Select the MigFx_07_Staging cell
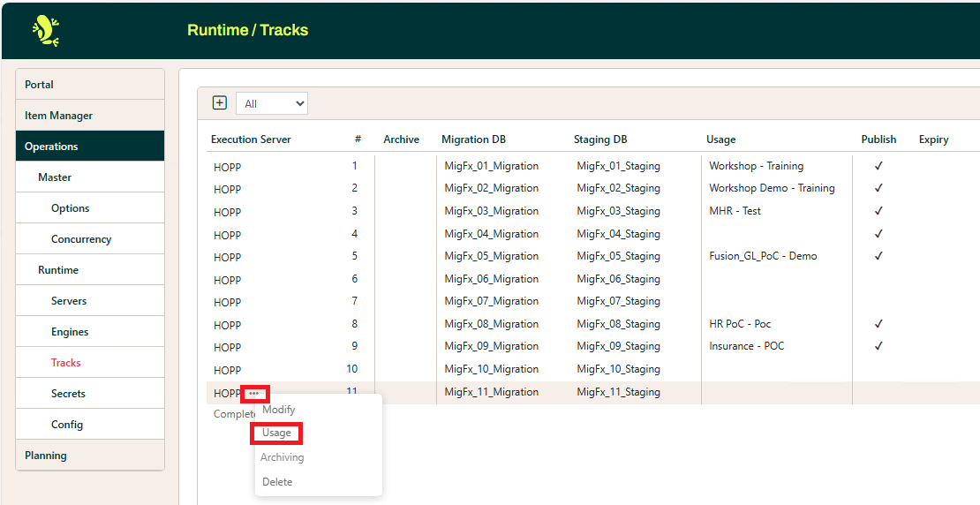 [x=618, y=301]
